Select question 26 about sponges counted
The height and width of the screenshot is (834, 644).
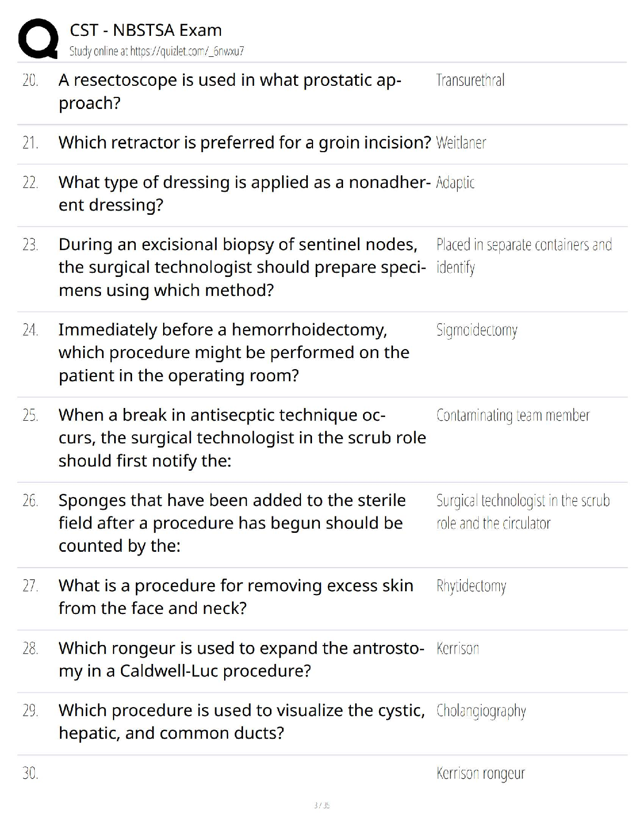232,523
